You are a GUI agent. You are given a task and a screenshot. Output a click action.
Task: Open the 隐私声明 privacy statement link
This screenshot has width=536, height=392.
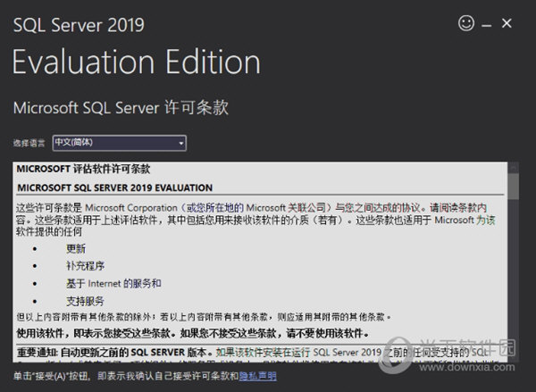[x=258, y=376]
